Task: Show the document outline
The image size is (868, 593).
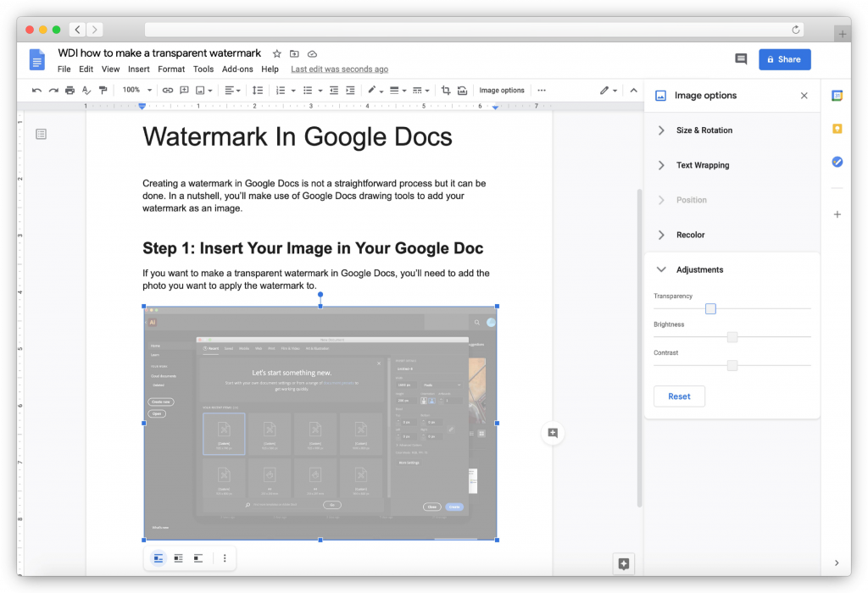Action: coord(41,134)
